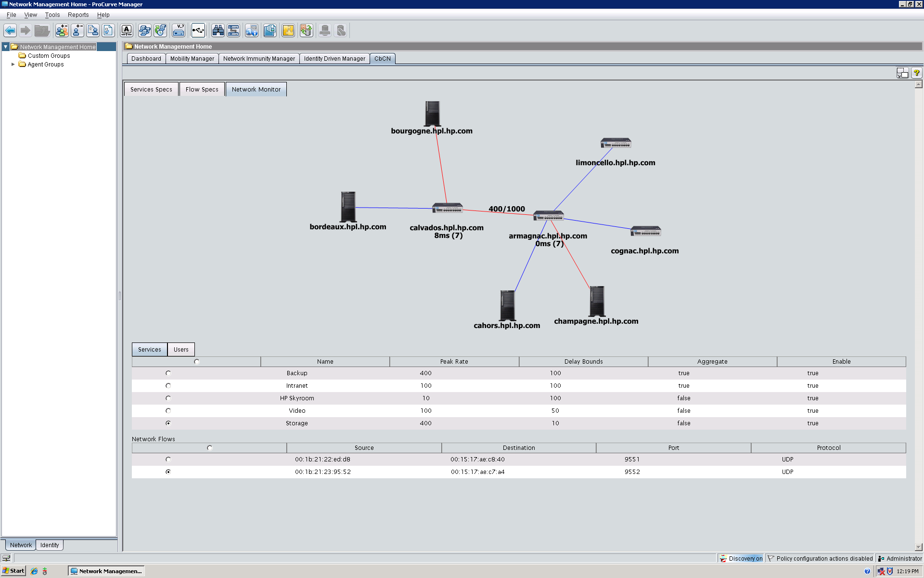Click the radio in the services table header
Screen dimensions: 924x578
[x=196, y=362]
